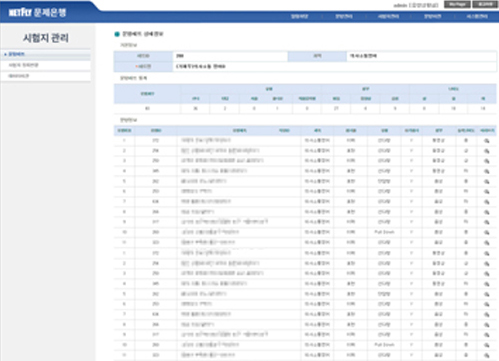Open the MyPage button beside the admin name
This screenshot has width=499, height=361.
[457, 4]
